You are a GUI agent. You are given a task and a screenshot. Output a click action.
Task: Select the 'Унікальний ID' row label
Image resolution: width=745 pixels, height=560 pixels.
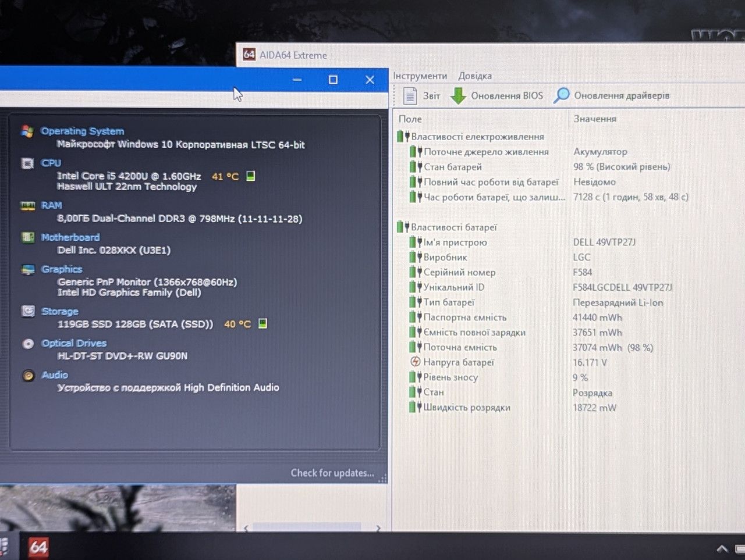454,287
